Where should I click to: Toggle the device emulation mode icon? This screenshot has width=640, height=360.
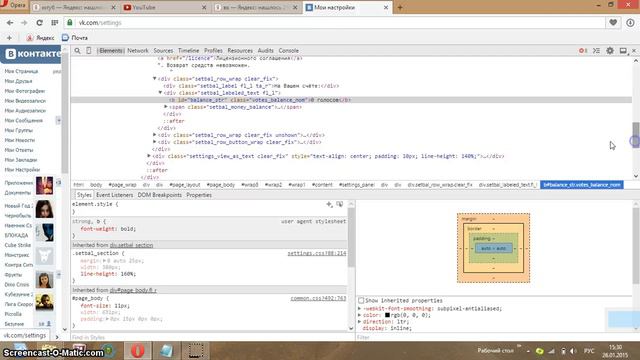point(89,51)
